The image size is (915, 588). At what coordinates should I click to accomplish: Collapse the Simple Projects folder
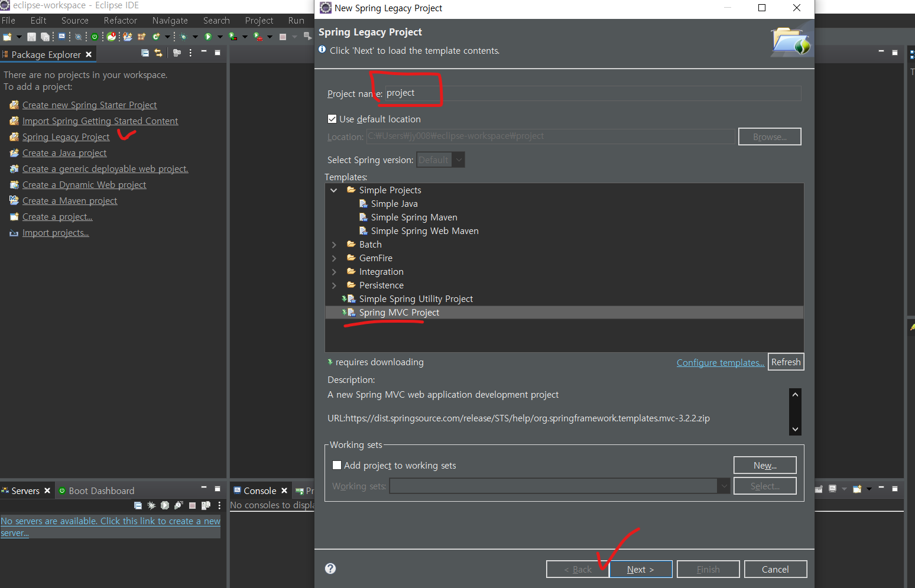(334, 190)
